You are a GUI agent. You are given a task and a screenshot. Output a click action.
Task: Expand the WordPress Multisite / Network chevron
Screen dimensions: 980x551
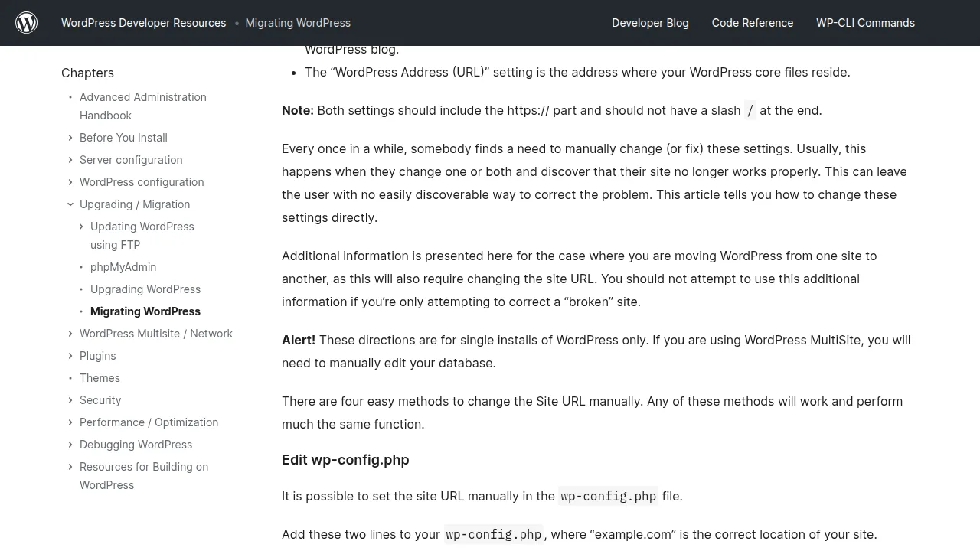[70, 334]
